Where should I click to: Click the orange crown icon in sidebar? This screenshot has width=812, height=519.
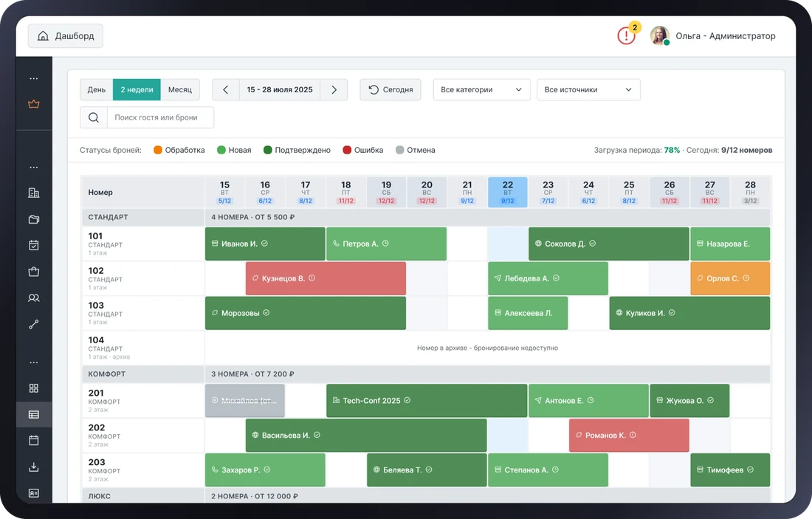[x=34, y=104]
